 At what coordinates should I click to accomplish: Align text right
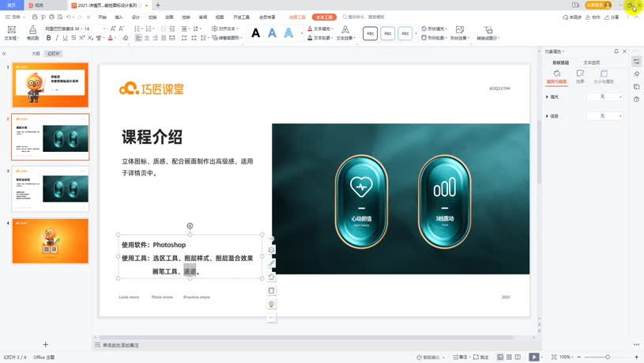click(x=155, y=38)
